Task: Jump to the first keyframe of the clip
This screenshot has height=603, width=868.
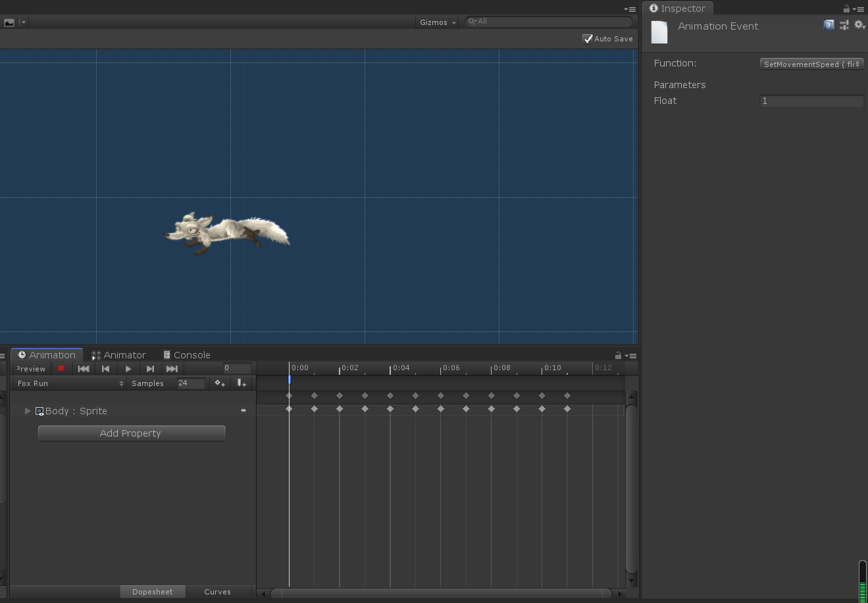Action: click(84, 369)
